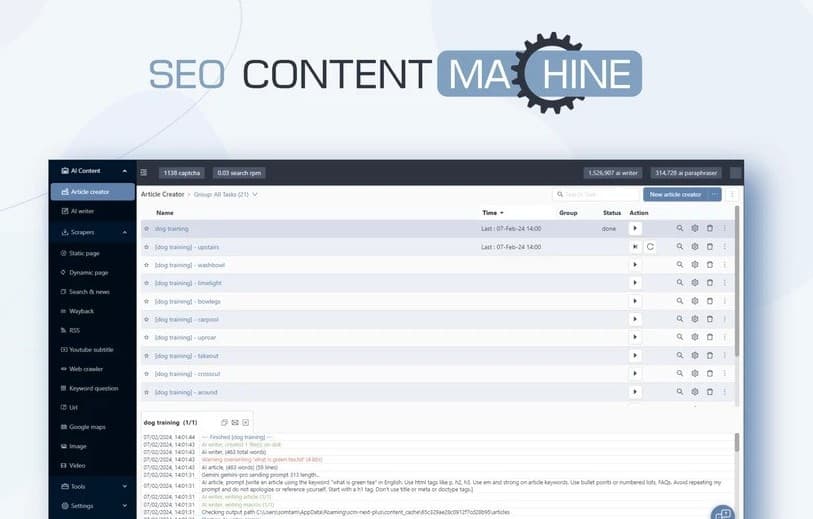Open Article creator in the sidebar
The height and width of the screenshot is (519, 813).
92,192
